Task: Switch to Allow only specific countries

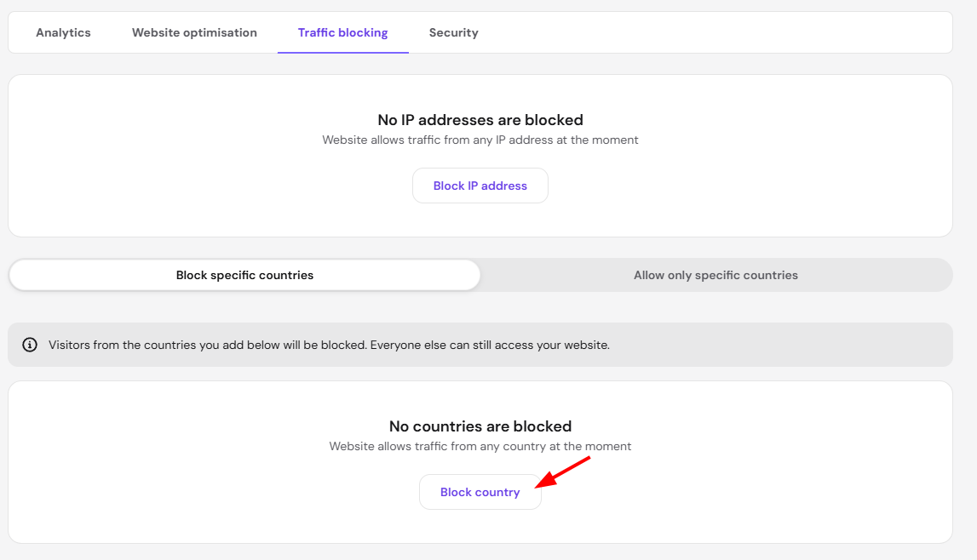Action: coord(716,275)
